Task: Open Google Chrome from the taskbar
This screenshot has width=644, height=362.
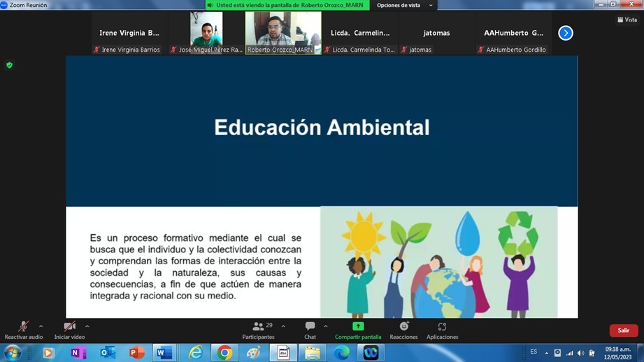Action: click(224, 353)
